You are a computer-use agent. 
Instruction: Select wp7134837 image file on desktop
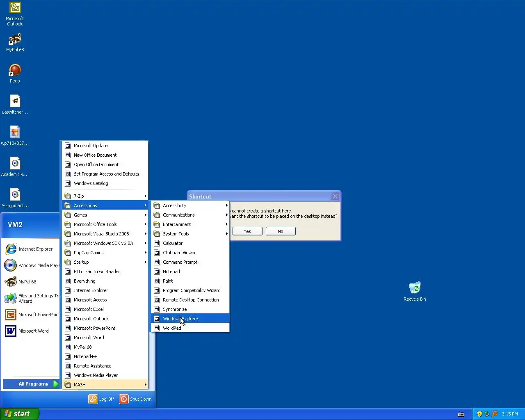(x=15, y=136)
